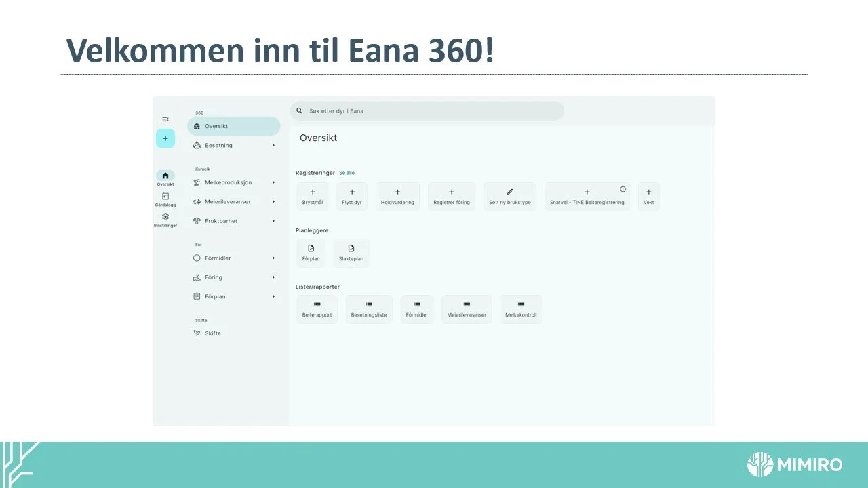The width and height of the screenshot is (868, 488).
Task: Click the Fôrmidler circle icon
Action: point(197,258)
